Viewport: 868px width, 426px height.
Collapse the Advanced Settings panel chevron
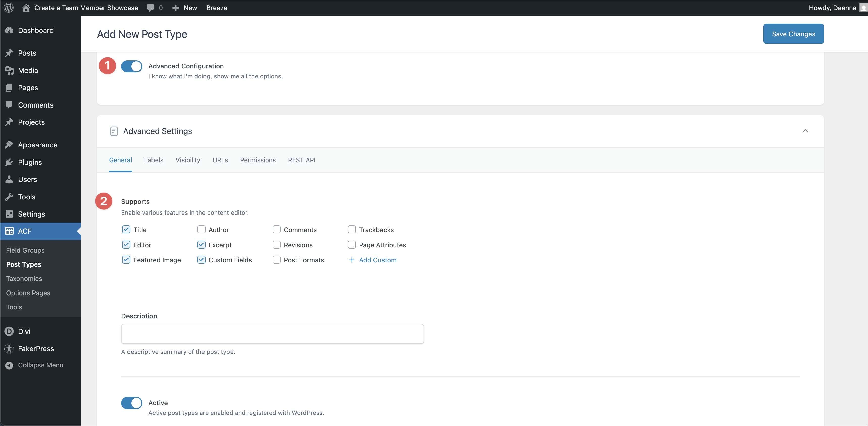coord(806,131)
